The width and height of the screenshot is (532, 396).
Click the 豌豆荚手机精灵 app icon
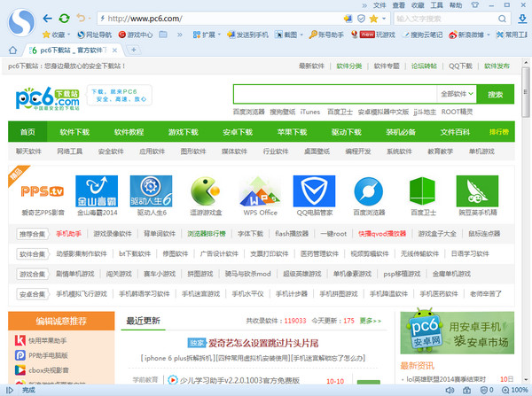pos(477,191)
